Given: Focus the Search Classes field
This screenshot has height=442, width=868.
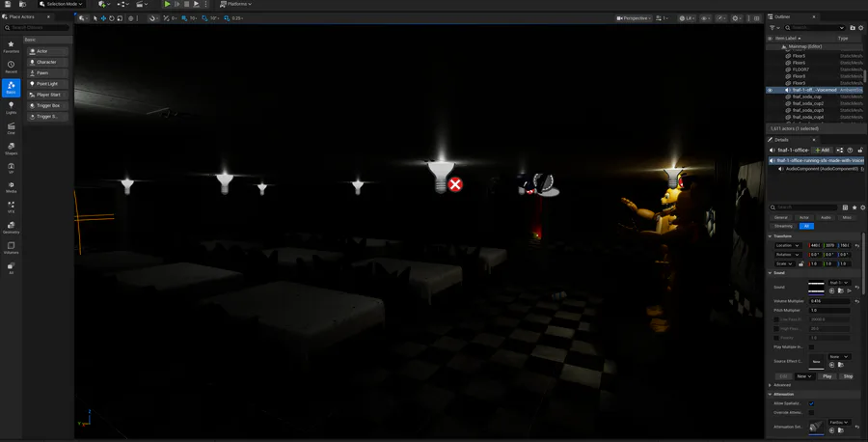Looking at the screenshot, I should (37, 27).
